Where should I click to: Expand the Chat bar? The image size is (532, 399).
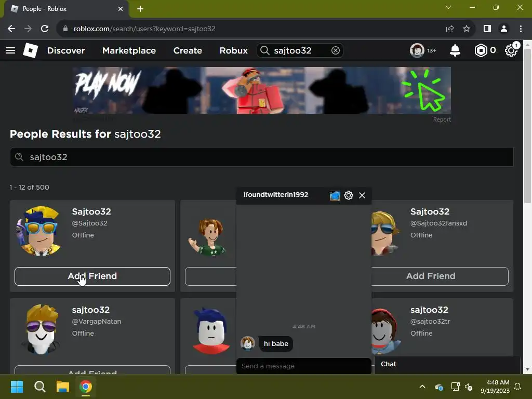pos(447,364)
